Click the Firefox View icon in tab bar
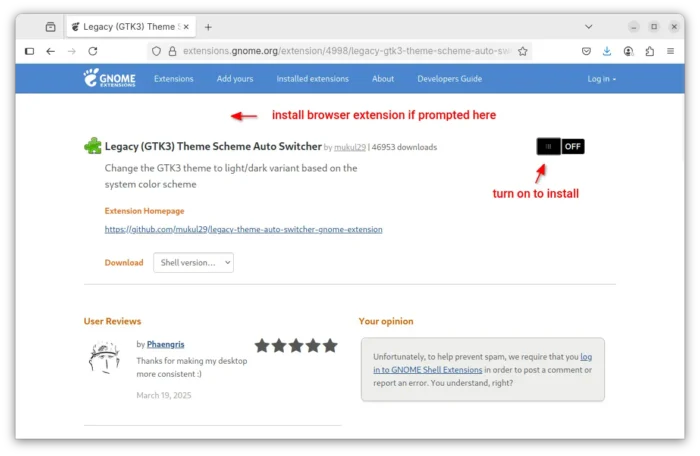 coord(50,27)
